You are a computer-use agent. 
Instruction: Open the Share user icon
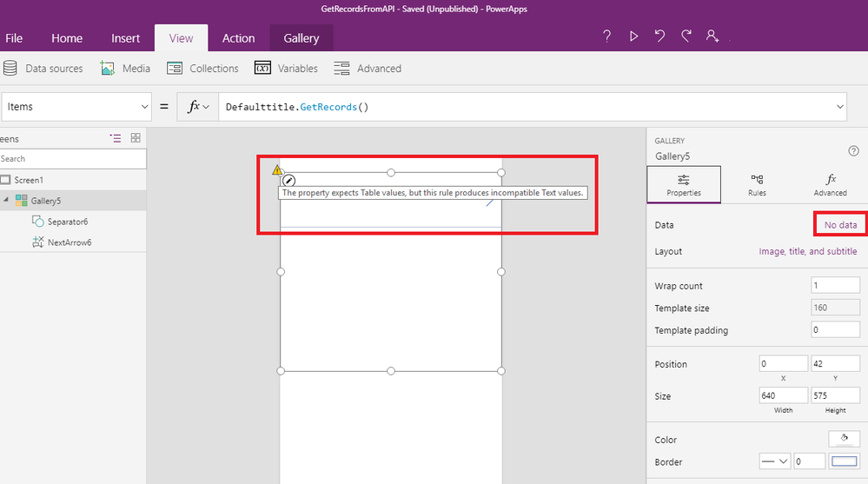pos(712,36)
